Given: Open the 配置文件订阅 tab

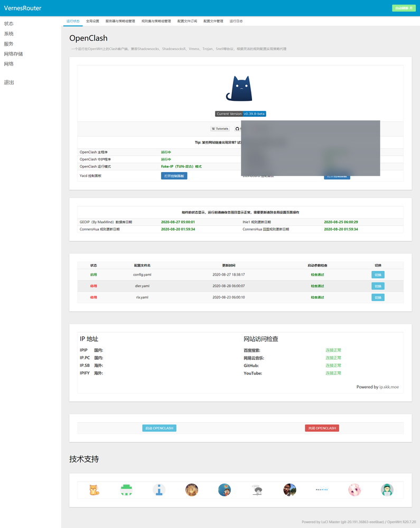Looking at the screenshot, I should (x=187, y=21).
